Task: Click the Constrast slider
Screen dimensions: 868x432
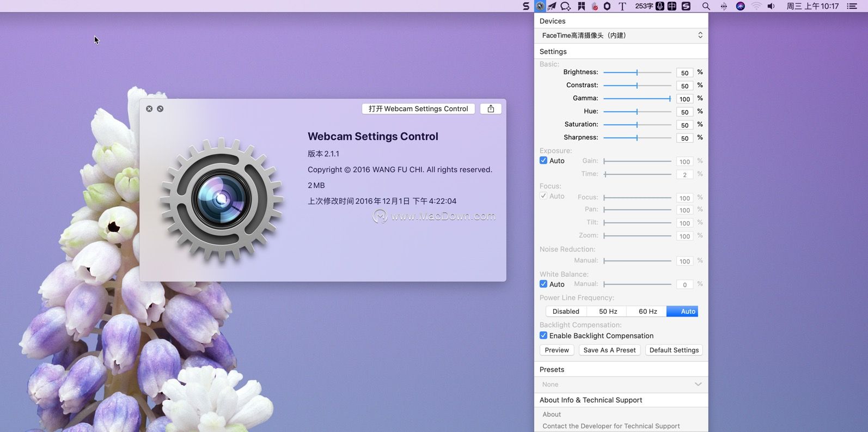Action: [637, 86]
